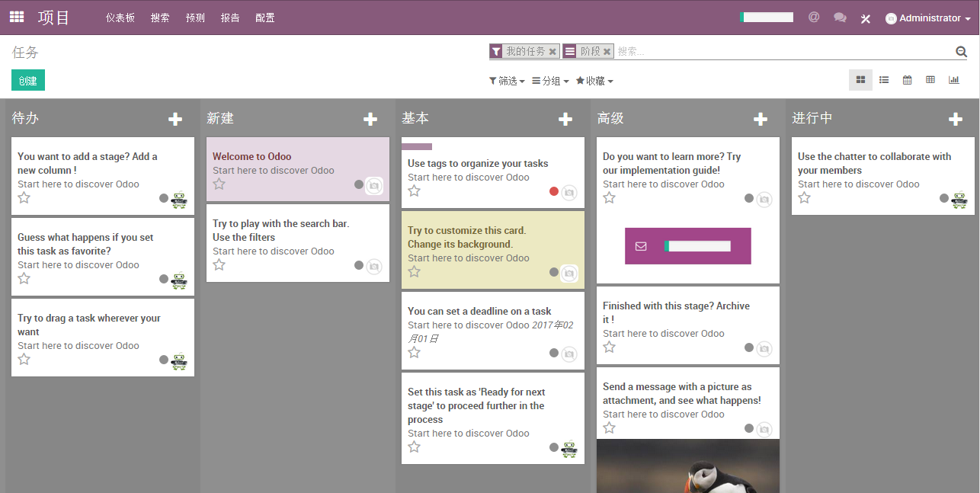980x493 pixels.
Task: Open the developer tools icon
Action: click(x=866, y=18)
